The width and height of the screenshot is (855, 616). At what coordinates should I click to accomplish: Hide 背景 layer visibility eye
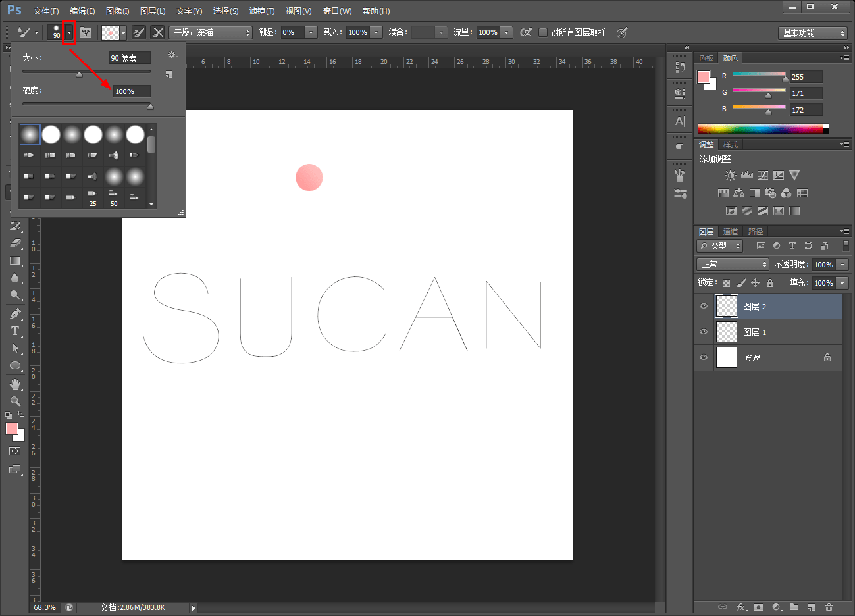click(x=704, y=358)
